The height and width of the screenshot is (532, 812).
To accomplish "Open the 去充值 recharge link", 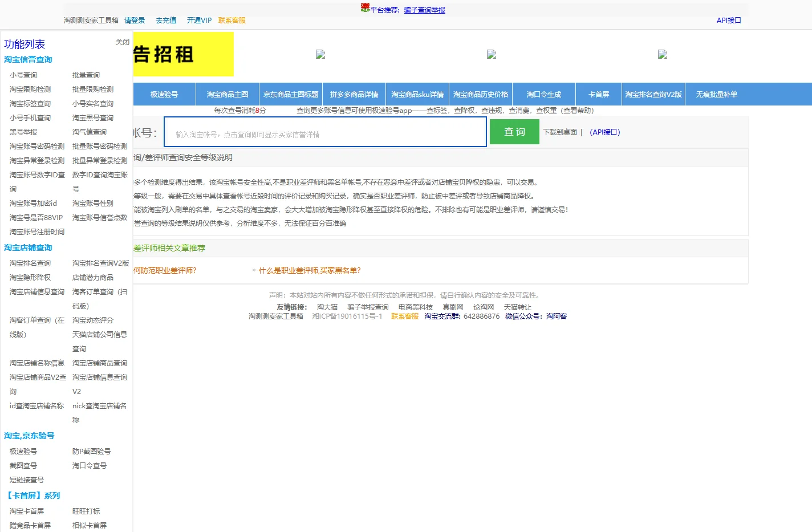I will [x=166, y=21].
